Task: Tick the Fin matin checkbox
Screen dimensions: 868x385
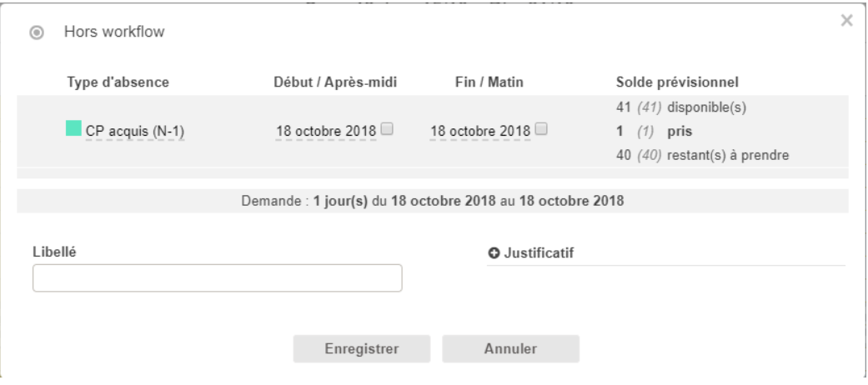Action: (541, 129)
